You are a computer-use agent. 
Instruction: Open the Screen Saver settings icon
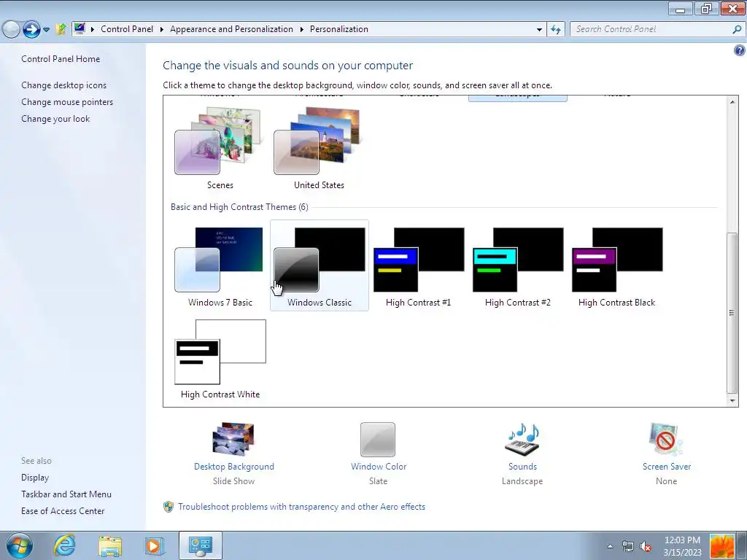click(x=666, y=439)
